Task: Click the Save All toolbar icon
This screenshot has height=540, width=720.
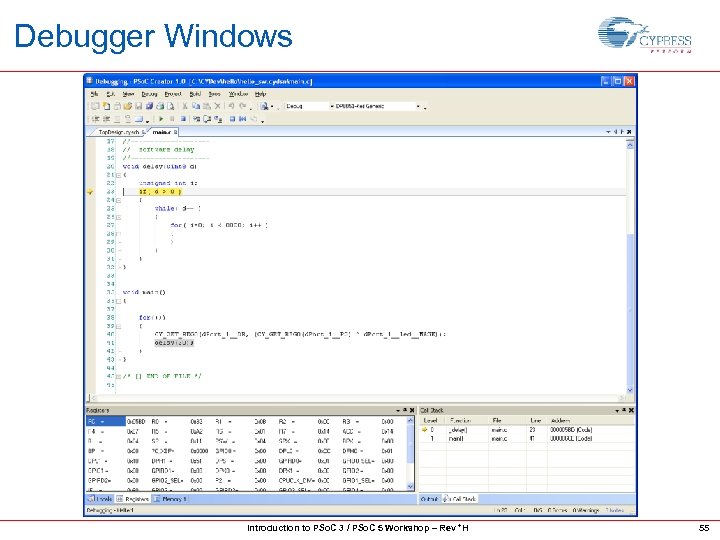Action: 149,106
